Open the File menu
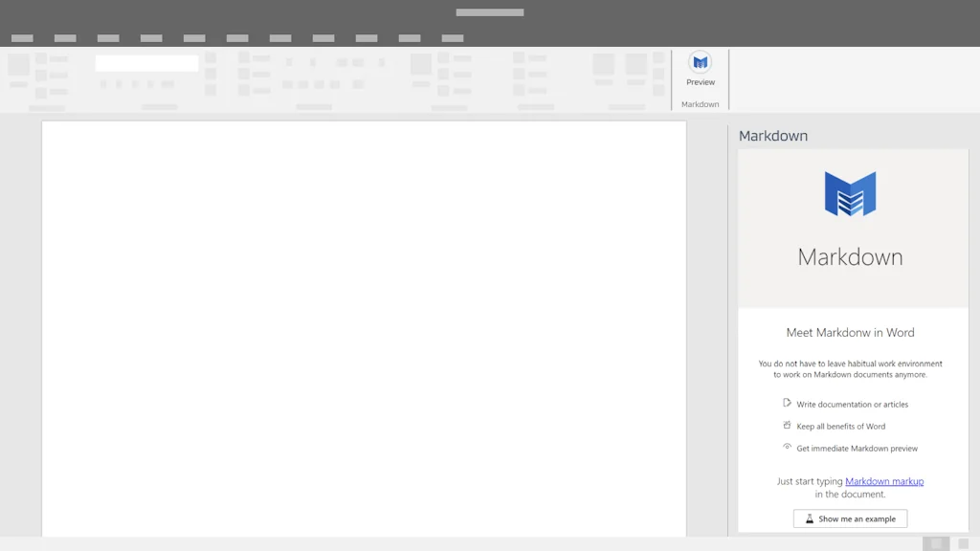Image resolution: width=980 pixels, height=551 pixels. (x=21, y=38)
